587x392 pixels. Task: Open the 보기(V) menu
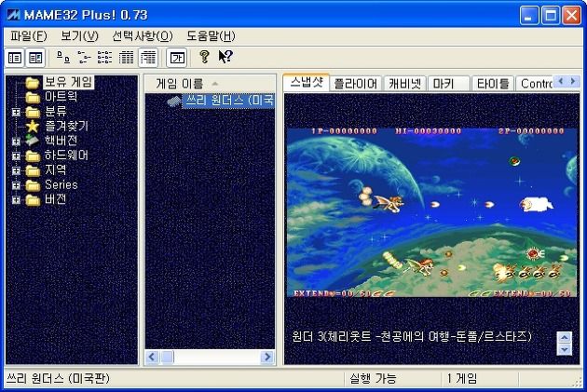coord(79,36)
